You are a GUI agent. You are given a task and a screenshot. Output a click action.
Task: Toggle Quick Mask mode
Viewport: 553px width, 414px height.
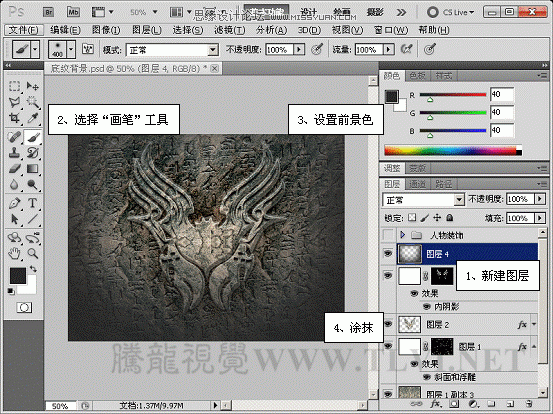pyautogui.click(x=24, y=308)
